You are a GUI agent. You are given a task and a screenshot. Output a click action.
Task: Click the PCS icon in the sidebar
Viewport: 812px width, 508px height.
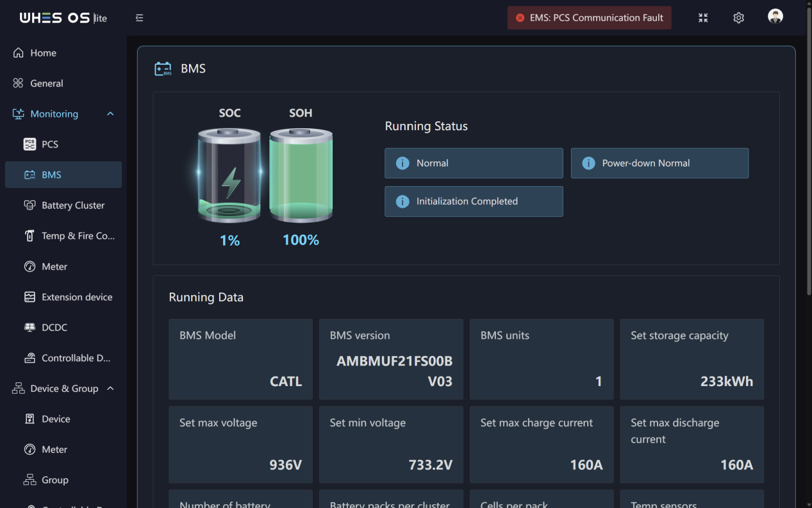click(x=29, y=144)
